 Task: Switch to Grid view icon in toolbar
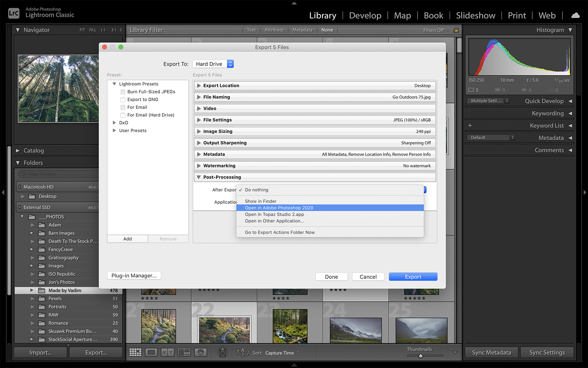[135, 352]
